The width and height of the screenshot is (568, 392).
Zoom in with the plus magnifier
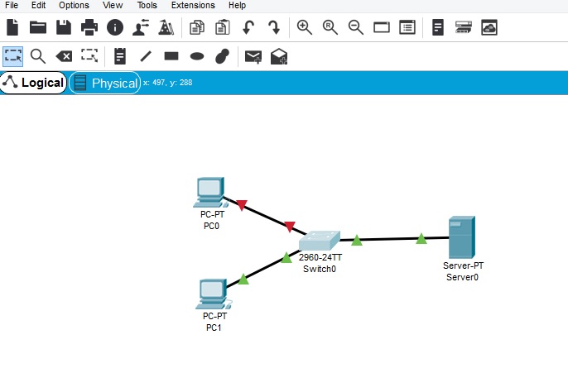[305, 27]
